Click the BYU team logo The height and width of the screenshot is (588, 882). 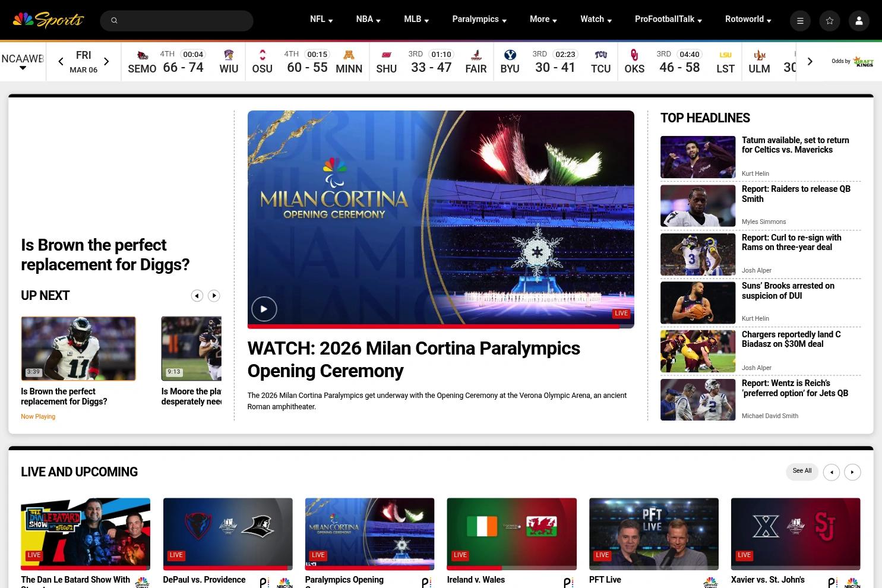[510, 55]
